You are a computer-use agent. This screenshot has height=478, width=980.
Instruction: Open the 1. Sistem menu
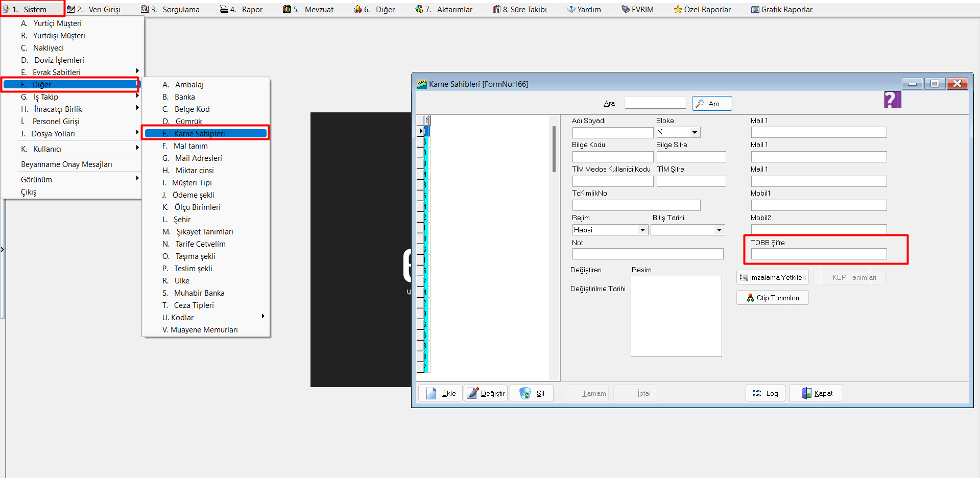click(x=30, y=9)
